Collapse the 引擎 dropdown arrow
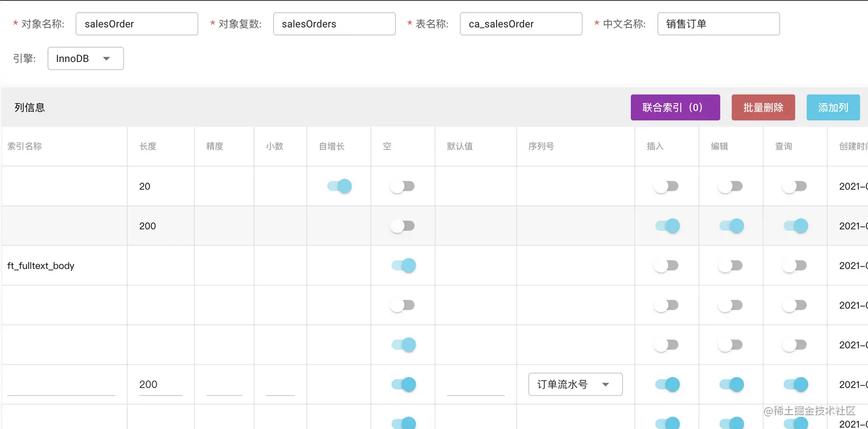 click(x=106, y=58)
